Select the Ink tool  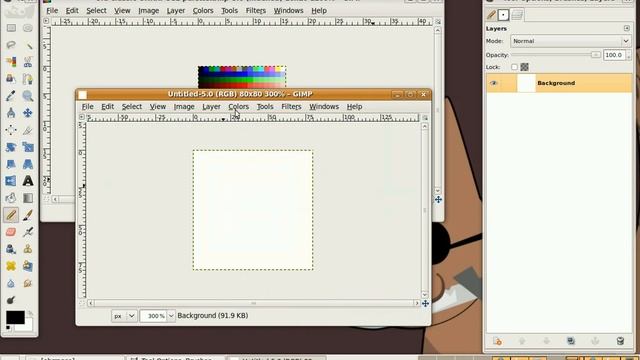click(11, 249)
